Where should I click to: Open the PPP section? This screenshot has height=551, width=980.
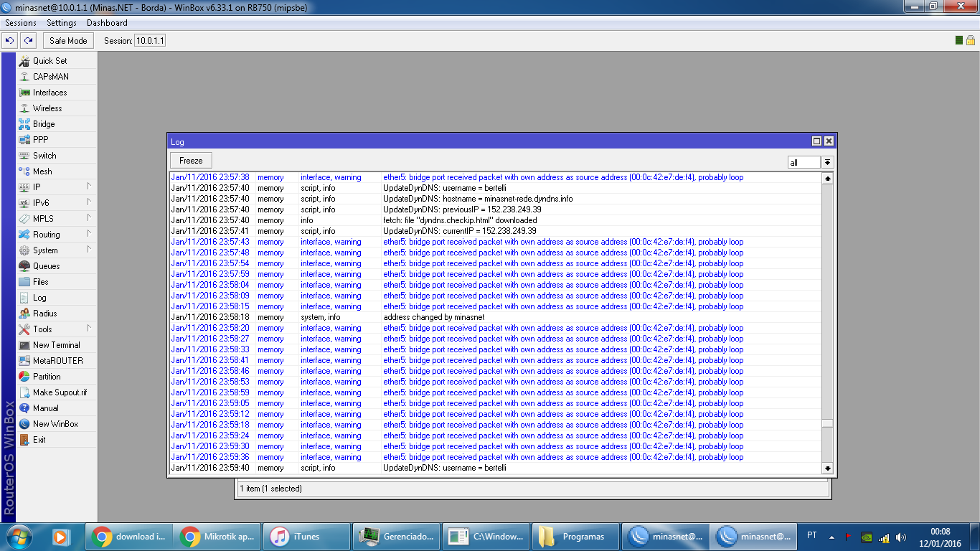pos(57,140)
